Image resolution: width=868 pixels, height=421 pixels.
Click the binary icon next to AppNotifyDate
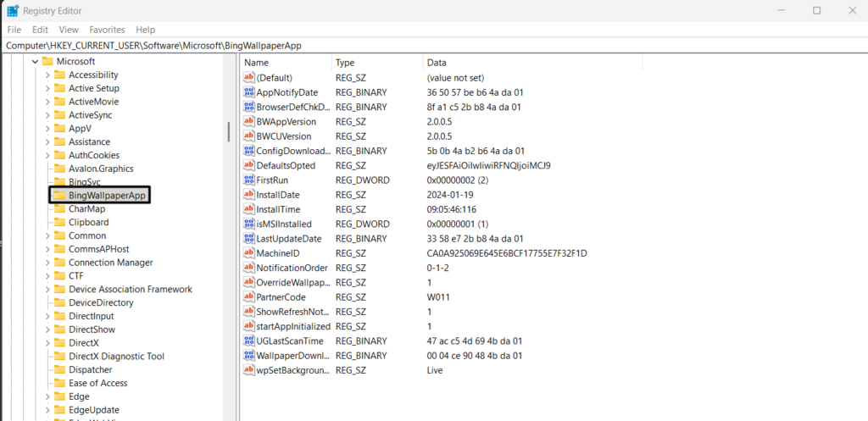pos(249,92)
